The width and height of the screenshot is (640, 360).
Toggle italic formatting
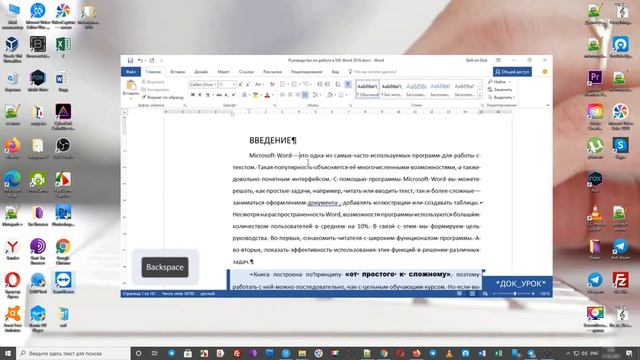click(200, 95)
